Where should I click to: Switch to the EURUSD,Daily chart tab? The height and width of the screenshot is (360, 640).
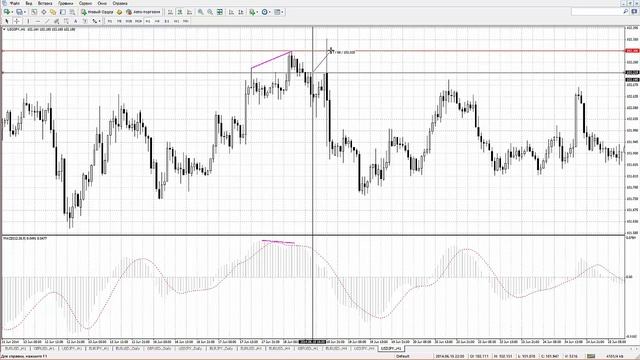coord(128,349)
